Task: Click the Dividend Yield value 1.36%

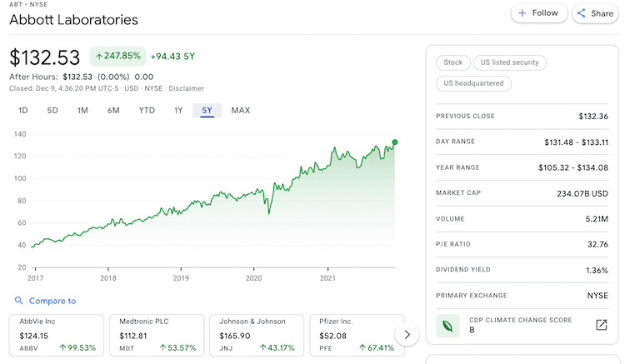Action: pyautogui.click(x=597, y=271)
